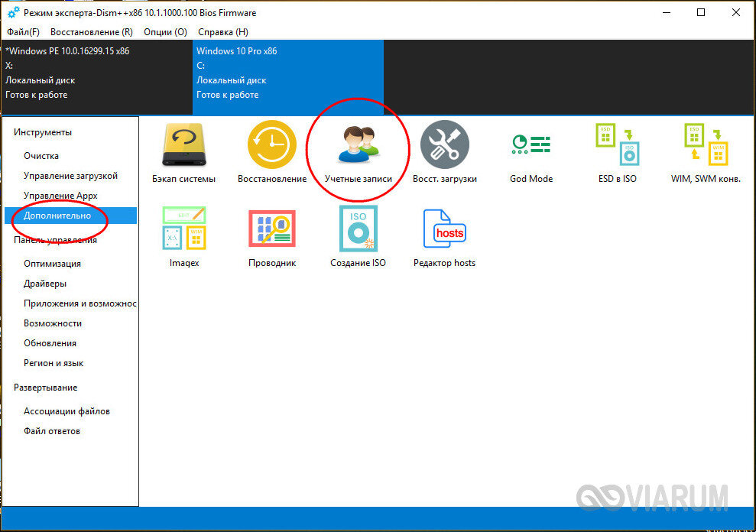Maximize the Dism++ window
756x532 pixels.
(701, 12)
